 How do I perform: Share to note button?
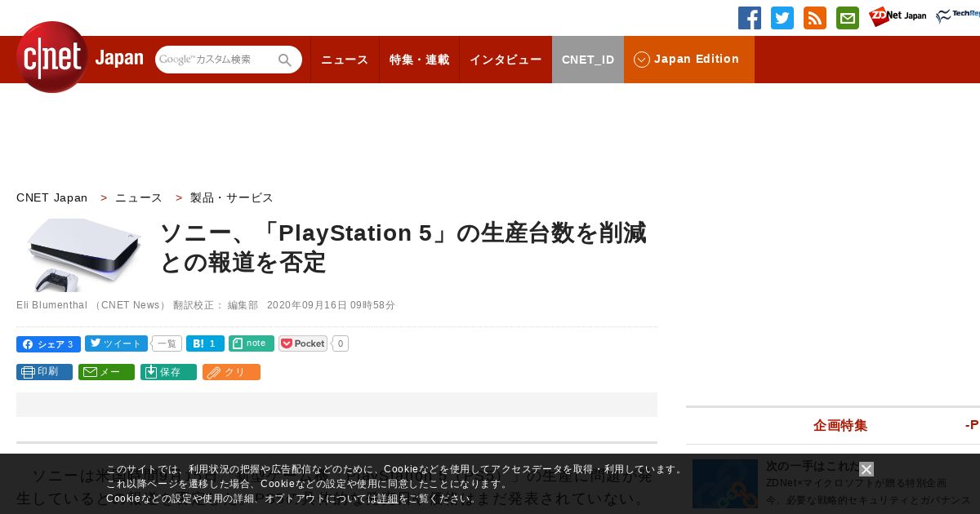[252, 343]
